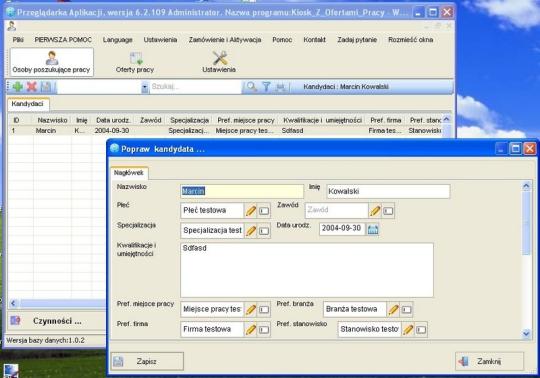540x378 pixels.
Task: Click the Zamknij button
Action: tap(489, 361)
